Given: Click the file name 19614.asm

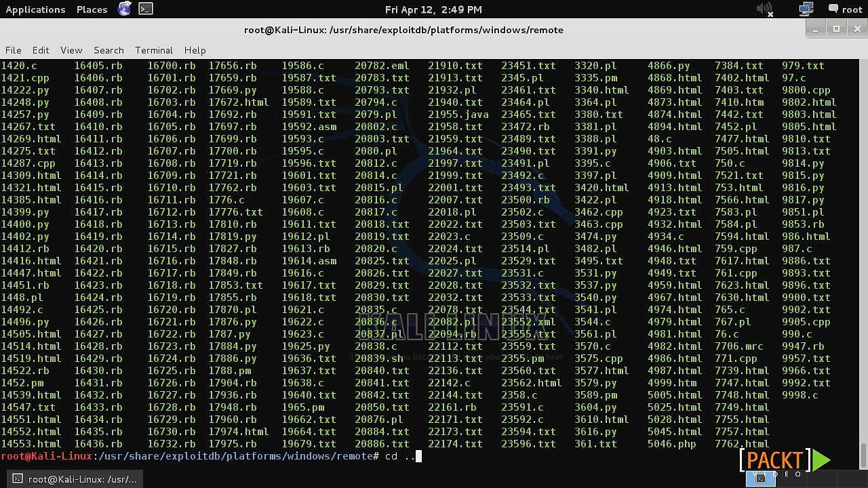Looking at the screenshot, I should coord(309,261).
